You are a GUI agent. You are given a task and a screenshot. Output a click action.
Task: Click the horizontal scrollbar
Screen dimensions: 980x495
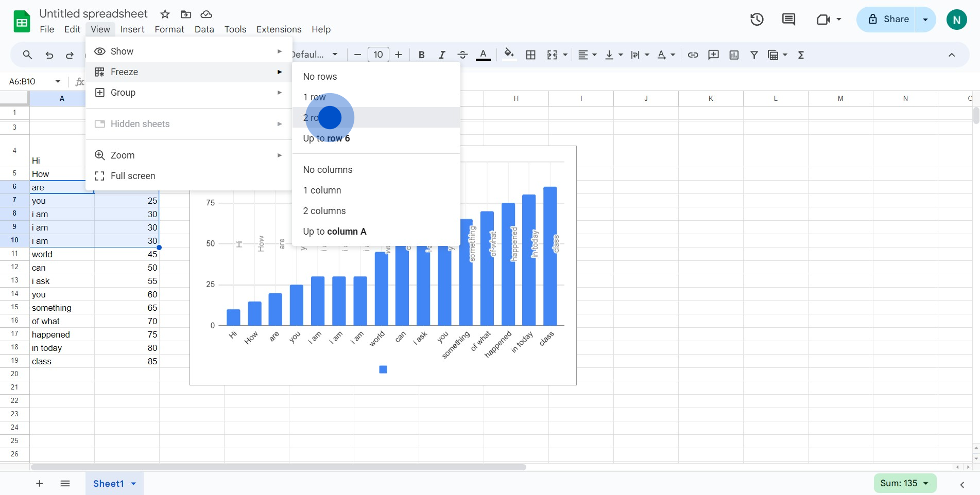click(278, 467)
